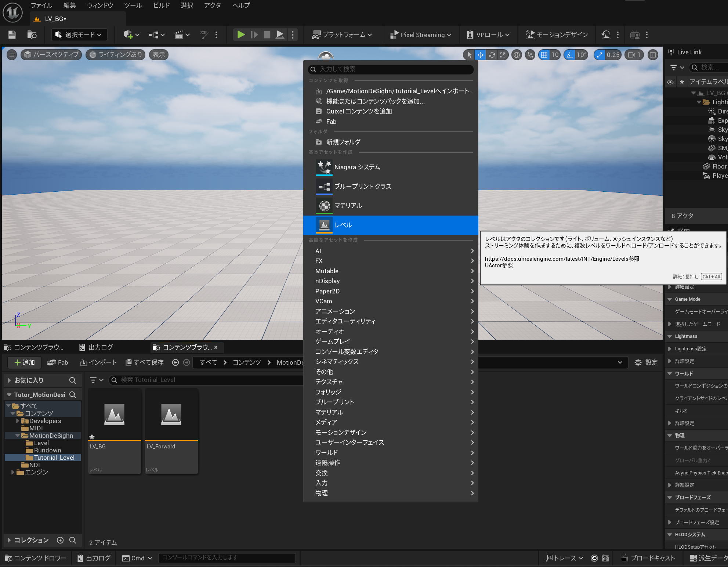Select the LV_Forward level thumbnail
Image resolution: width=728 pixels, height=567 pixels.
(171, 415)
